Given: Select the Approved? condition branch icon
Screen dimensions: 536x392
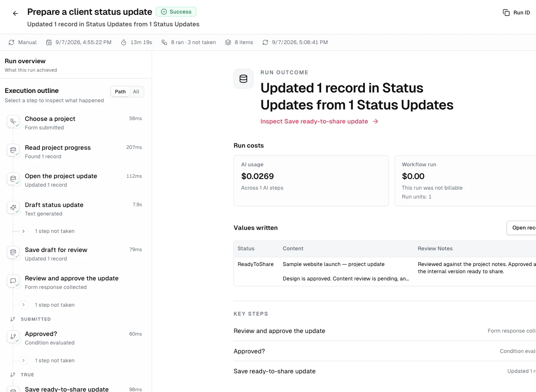Looking at the screenshot, I should coord(13,337).
